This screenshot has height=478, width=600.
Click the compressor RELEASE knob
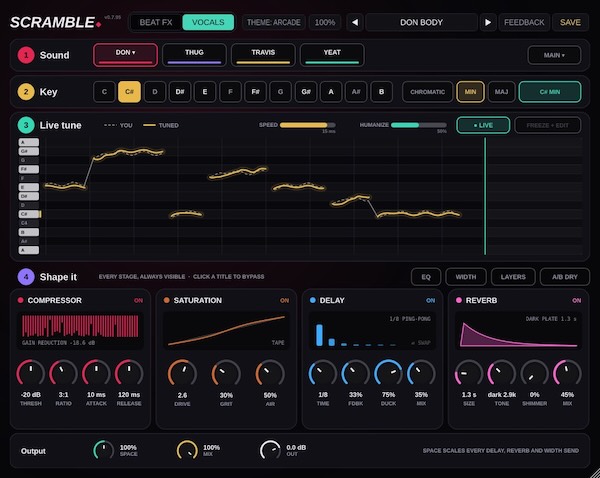[x=129, y=374]
